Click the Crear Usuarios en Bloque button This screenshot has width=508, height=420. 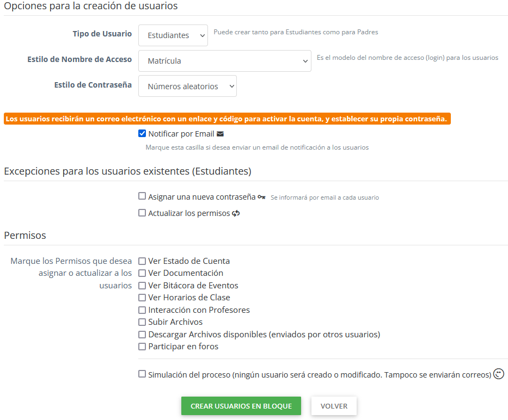241,406
